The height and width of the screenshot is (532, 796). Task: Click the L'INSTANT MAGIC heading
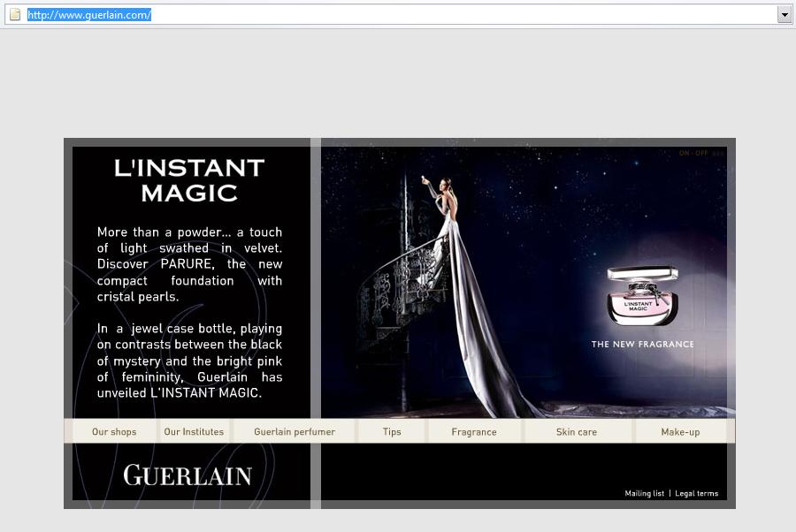tap(189, 180)
